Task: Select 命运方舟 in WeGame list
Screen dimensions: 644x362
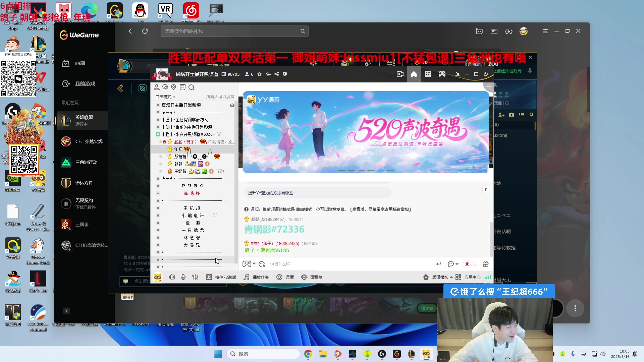Action: pyautogui.click(x=82, y=183)
